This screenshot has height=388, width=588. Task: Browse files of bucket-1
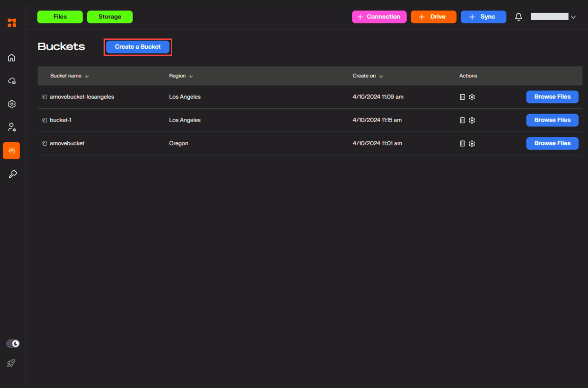click(x=552, y=120)
